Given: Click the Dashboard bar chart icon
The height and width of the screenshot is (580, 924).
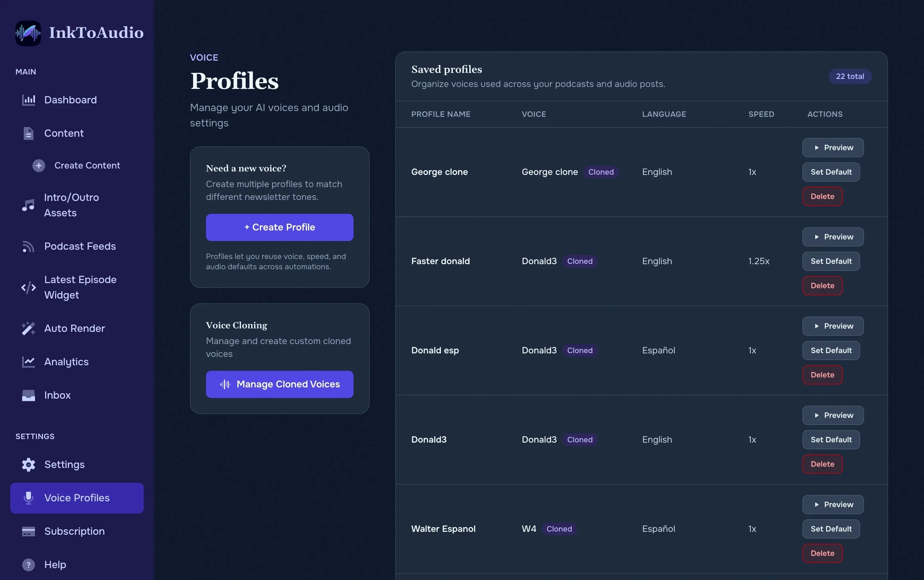Looking at the screenshot, I should (28, 100).
